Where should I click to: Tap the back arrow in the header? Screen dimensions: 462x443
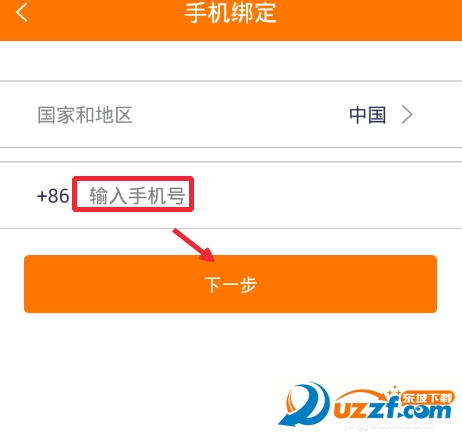pos(21,12)
